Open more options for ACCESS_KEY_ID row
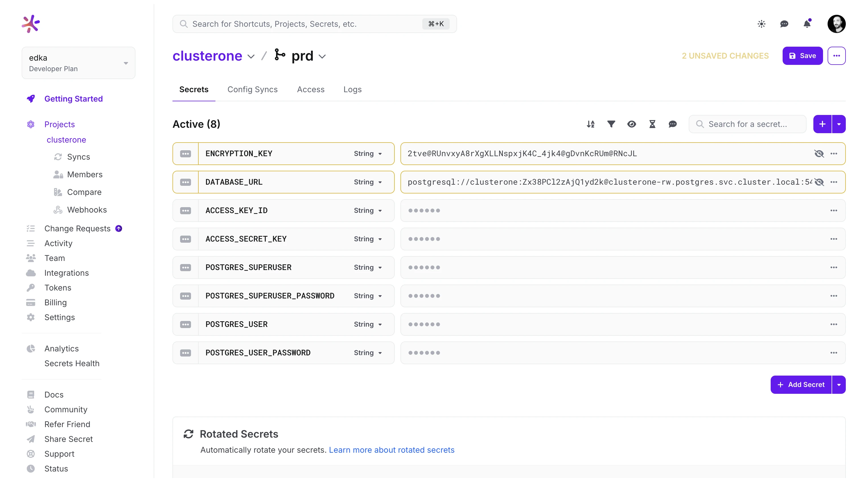The width and height of the screenshot is (868, 482). pyautogui.click(x=834, y=211)
